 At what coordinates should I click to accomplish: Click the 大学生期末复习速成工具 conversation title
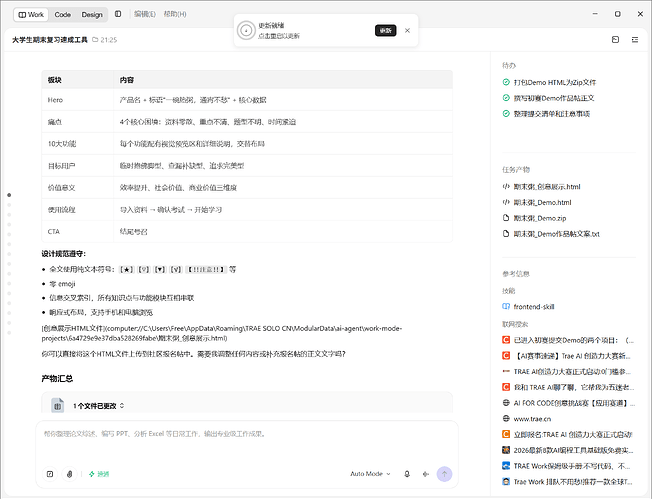[49, 40]
